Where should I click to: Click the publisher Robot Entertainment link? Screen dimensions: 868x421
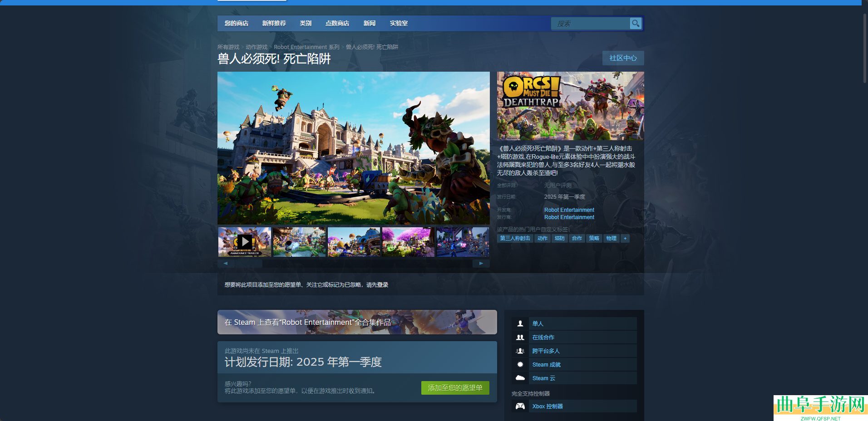pos(569,217)
